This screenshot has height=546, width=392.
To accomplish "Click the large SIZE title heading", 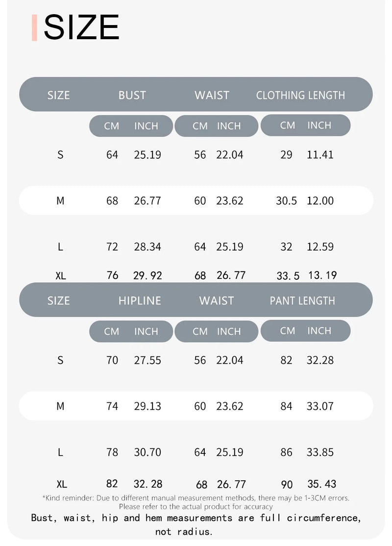I will point(81,28).
